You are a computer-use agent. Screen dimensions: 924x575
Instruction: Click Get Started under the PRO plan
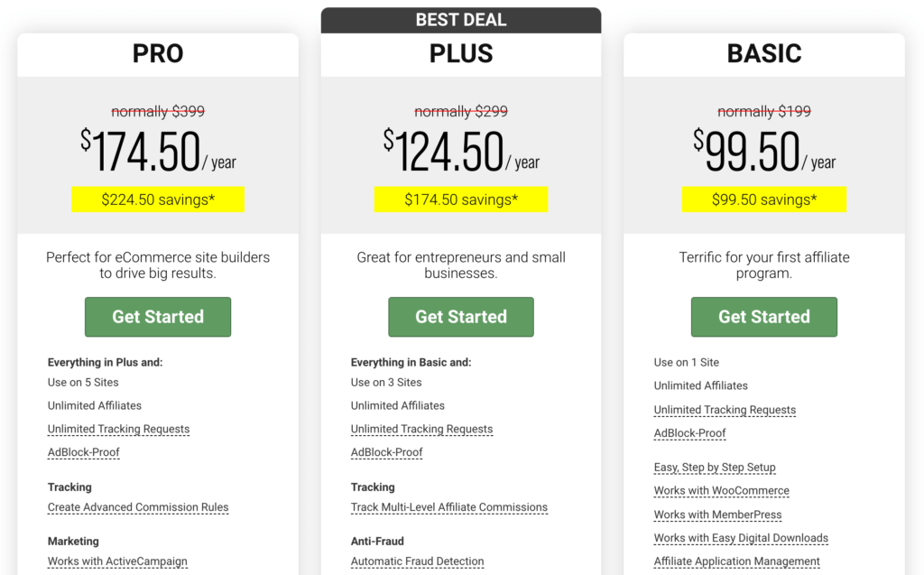point(157,317)
